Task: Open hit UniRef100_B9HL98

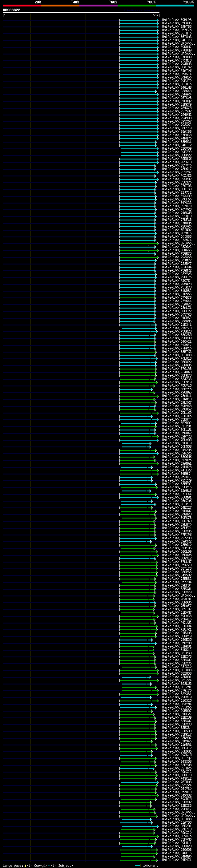Action: 177,20
